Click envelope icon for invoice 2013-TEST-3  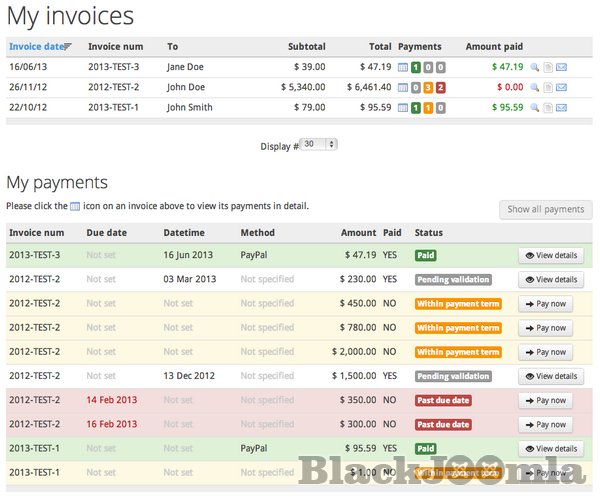pyautogui.click(x=561, y=67)
